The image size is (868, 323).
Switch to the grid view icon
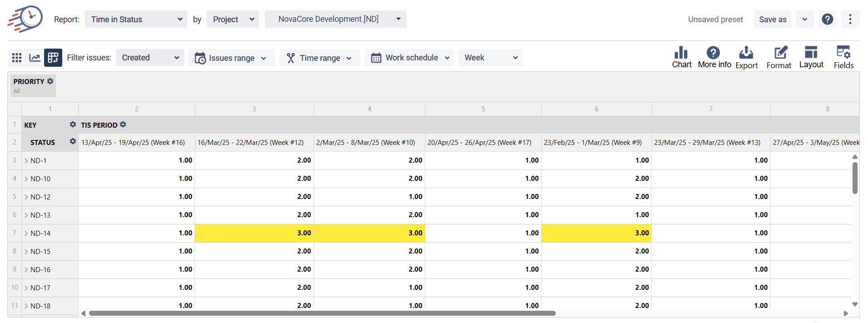pyautogui.click(x=17, y=58)
